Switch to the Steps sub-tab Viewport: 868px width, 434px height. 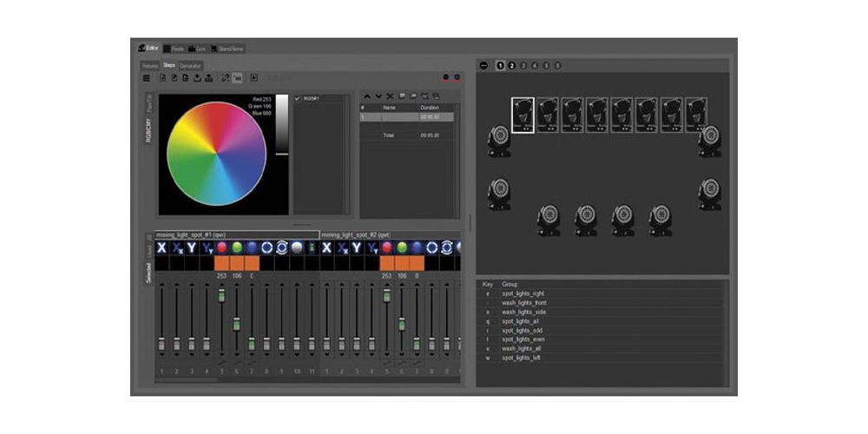(169, 65)
